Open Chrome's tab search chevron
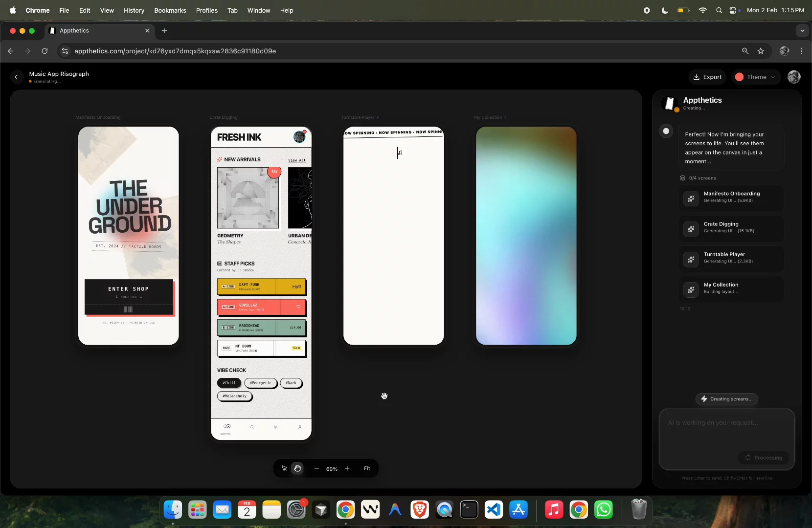 coord(802,30)
